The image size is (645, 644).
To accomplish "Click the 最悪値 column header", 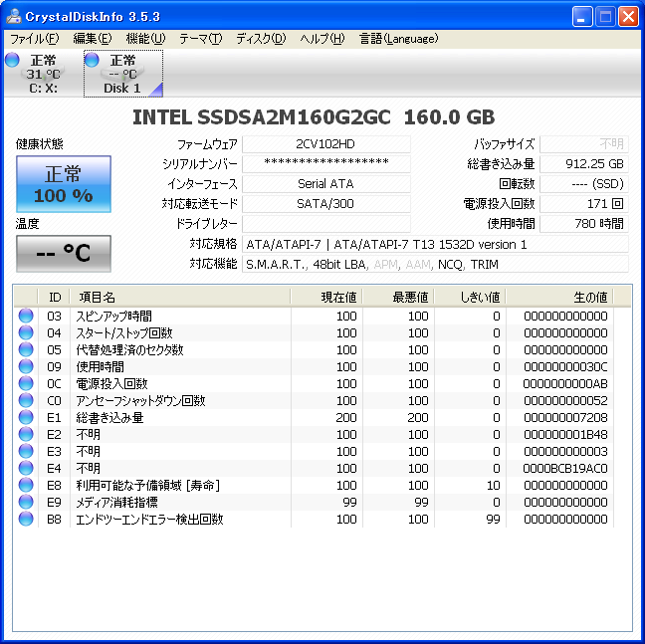I will (x=398, y=297).
